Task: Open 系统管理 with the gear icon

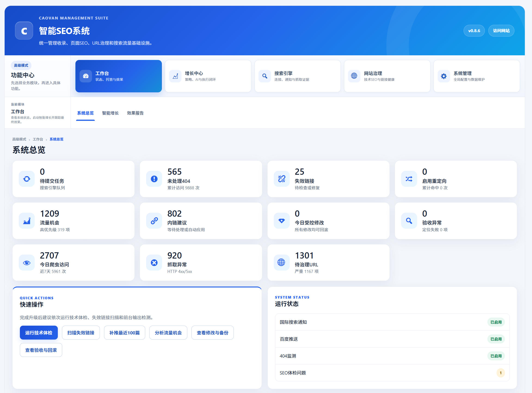Action: pyautogui.click(x=477, y=76)
